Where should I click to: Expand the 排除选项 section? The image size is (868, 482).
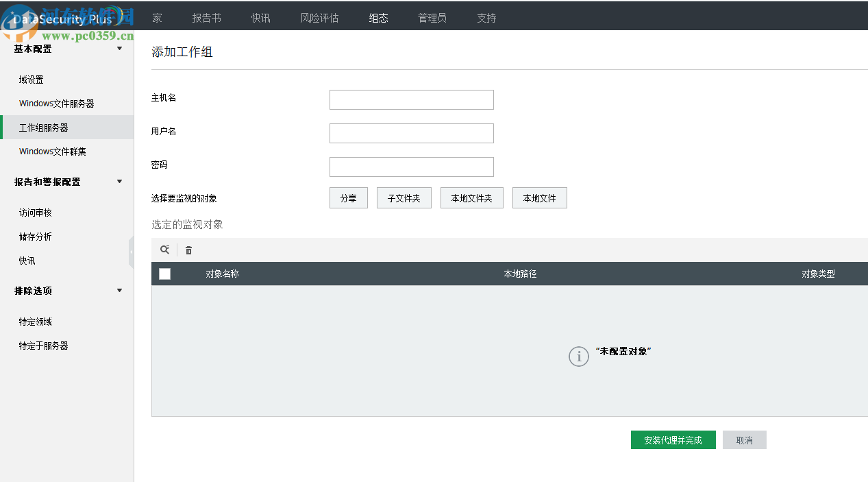(119, 290)
